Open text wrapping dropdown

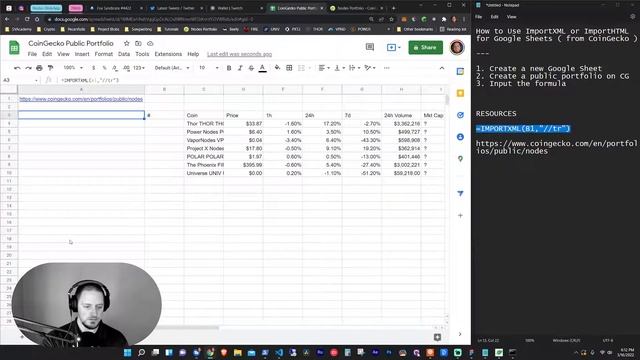pos(354,68)
